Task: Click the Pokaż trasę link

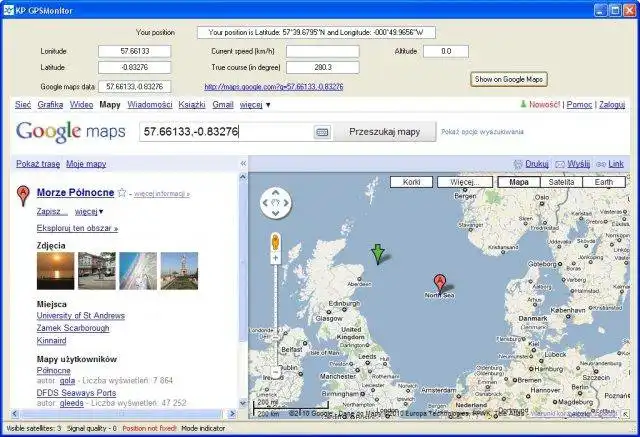Action: pos(38,164)
